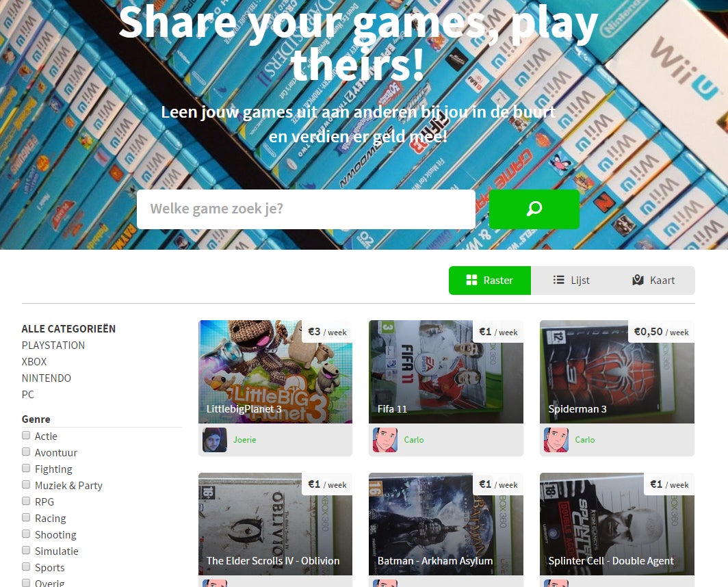Open the Kaart map view
Viewport: 728px width, 587px height.
pyautogui.click(x=653, y=280)
